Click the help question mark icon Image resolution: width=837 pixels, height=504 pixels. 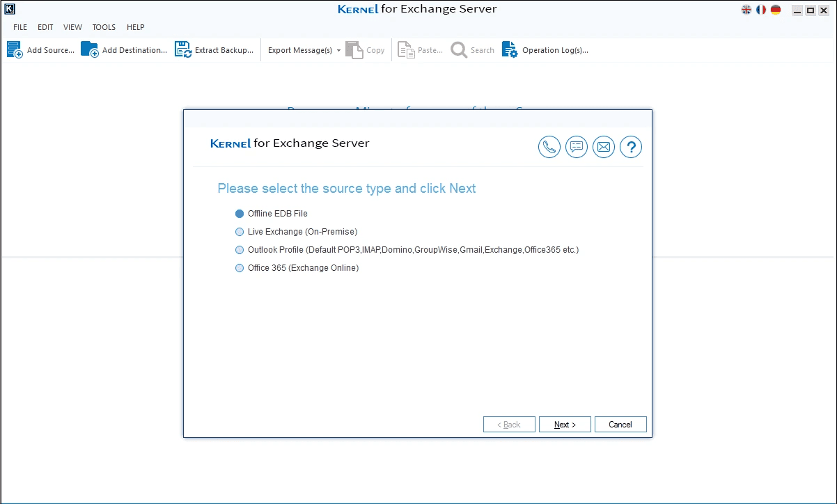click(x=631, y=147)
